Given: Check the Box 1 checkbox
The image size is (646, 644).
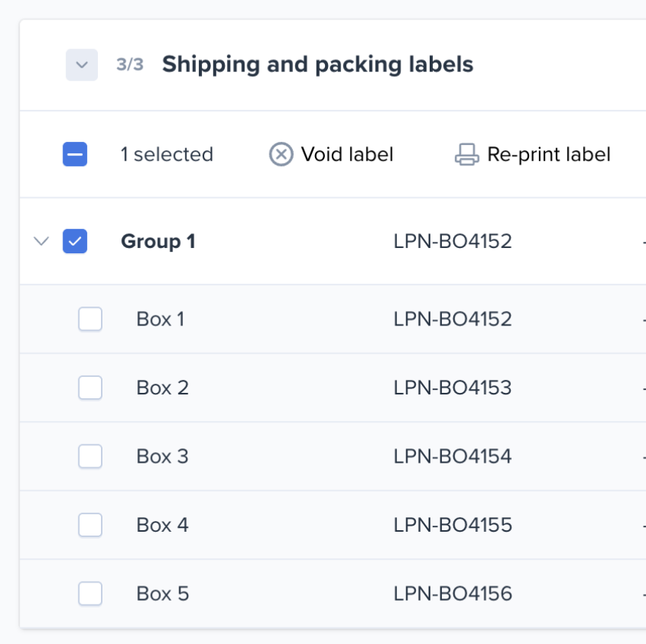Looking at the screenshot, I should pyautogui.click(x=90, y=319).
